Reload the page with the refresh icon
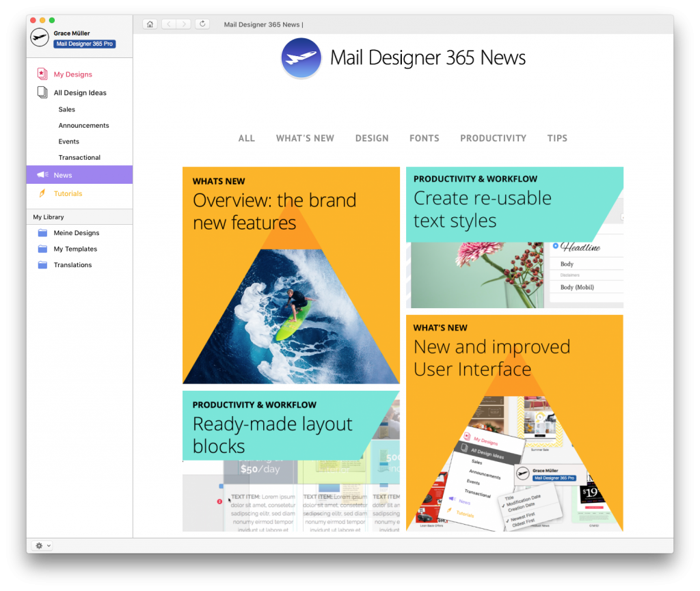Image resolution: width=700 pixels, height=591 pixels. 202,23
